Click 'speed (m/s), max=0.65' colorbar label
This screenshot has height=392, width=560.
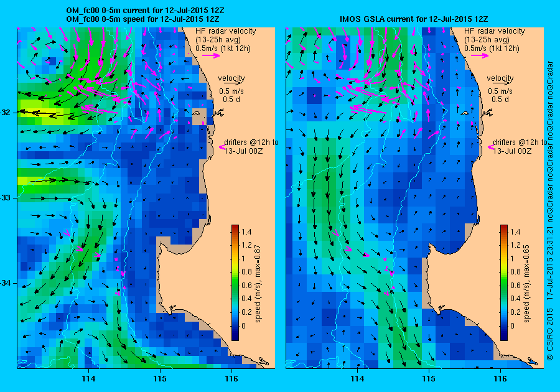click(x=526, y=284)
